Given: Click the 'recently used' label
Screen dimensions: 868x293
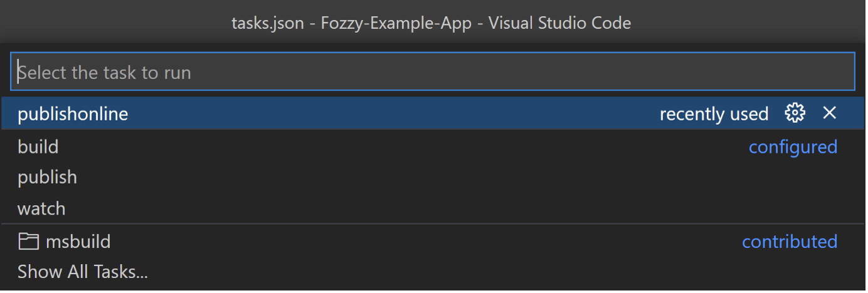Looking at the screenshot, I should pos(714,114).
